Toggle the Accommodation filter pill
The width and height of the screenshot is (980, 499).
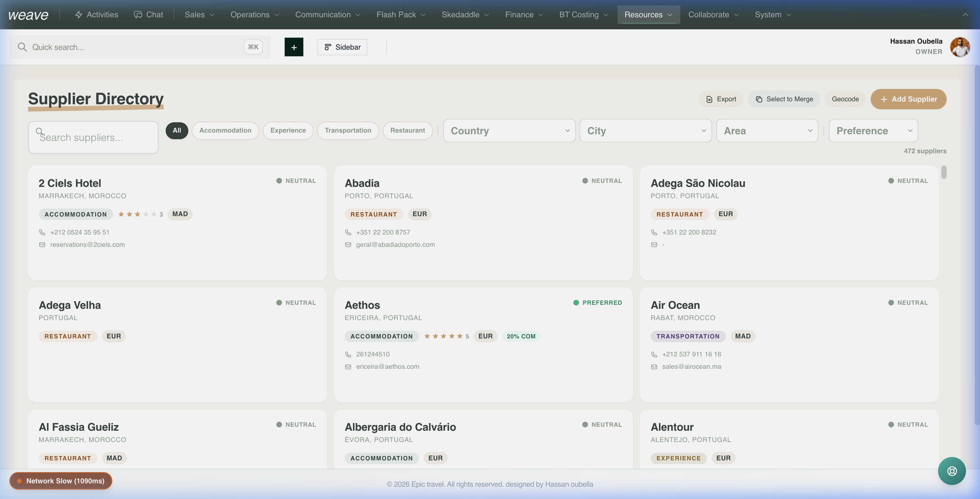225,131
